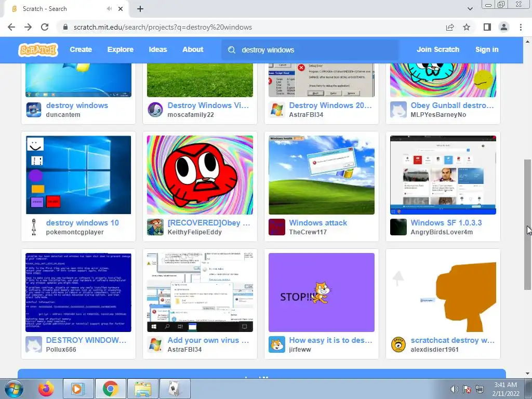Screen dimensions: 532x399
Task: Click AngryBirdsLover4m's avatar icon
Action: click(398, 227)
